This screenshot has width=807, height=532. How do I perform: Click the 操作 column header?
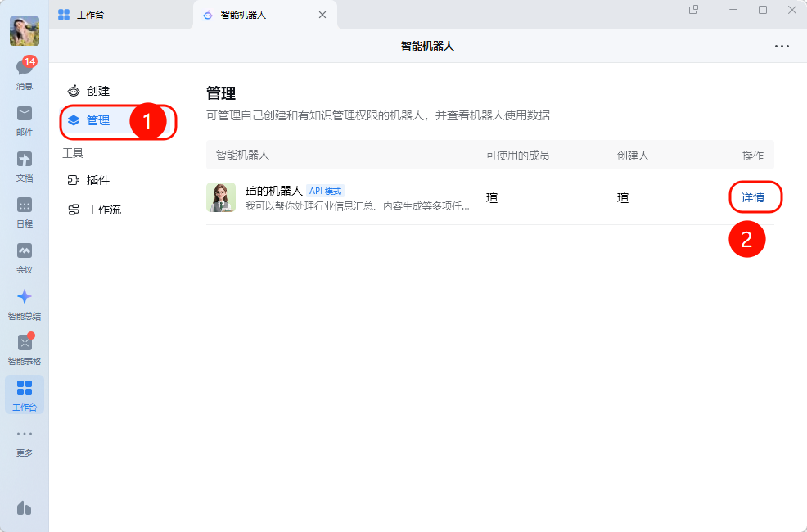(x=752, y=156)
